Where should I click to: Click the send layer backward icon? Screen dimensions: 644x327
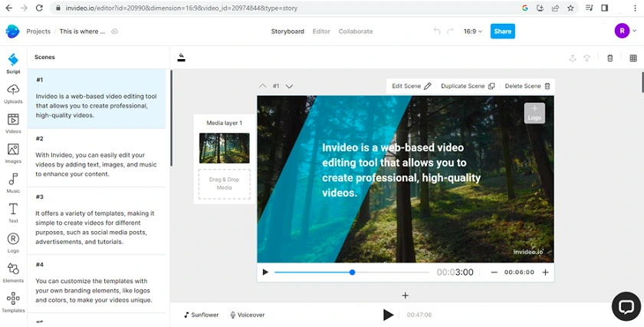[x=587, y=58]
